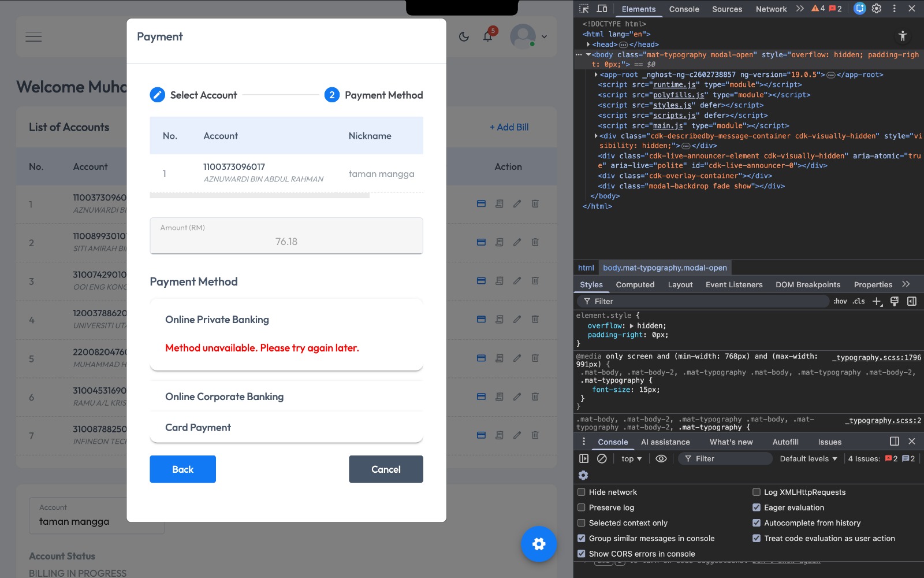The image size is (924, 578).
Task: Create a live expression with the eye icon
Action: click(x=661, y=458)
